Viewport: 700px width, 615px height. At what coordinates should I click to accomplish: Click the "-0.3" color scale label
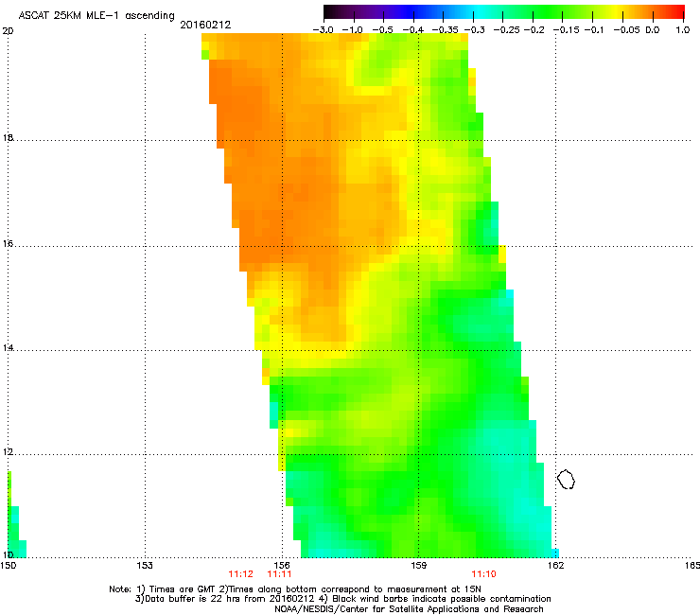pyautogui.click(x=475, y=30)
